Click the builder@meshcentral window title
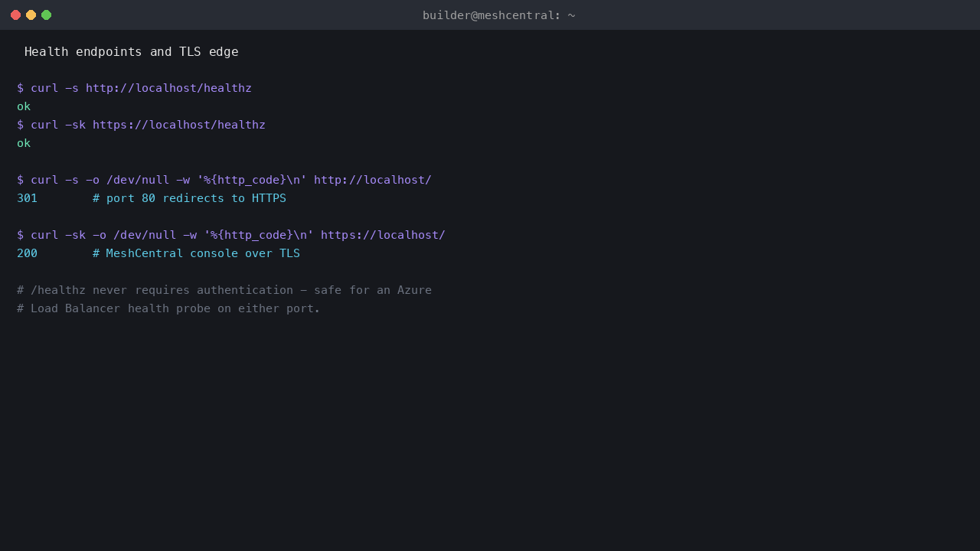980x551 pixels. (x=498, y=15)
